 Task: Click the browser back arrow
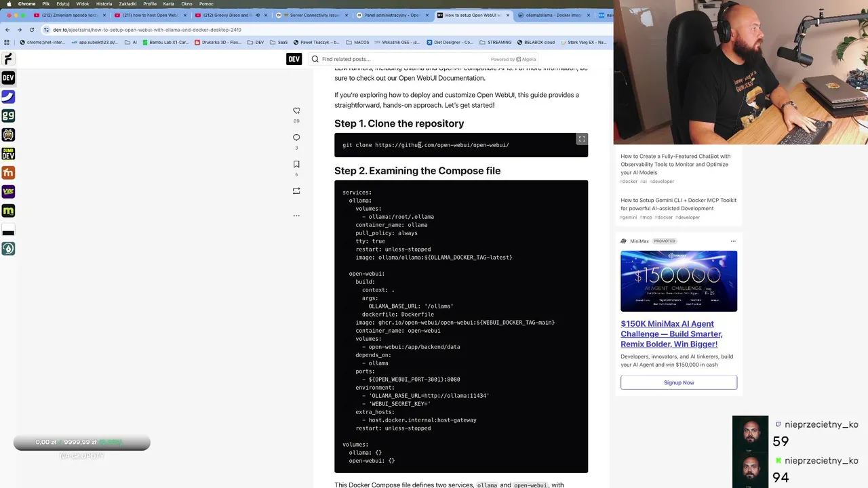point(7,30)
